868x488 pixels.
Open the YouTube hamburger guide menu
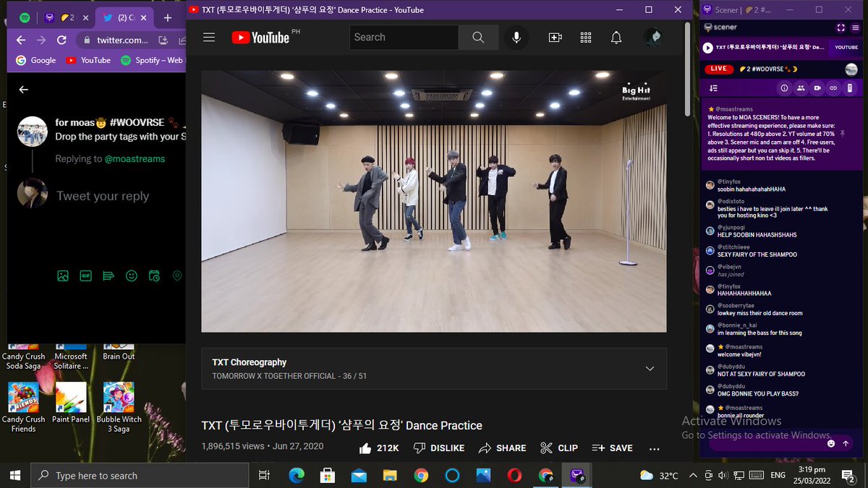(209, 37)
